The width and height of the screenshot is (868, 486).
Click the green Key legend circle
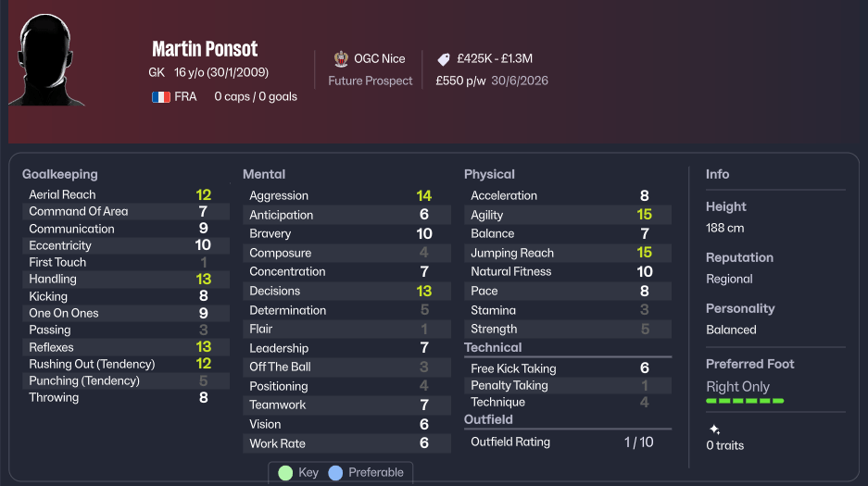coord(285,473)
